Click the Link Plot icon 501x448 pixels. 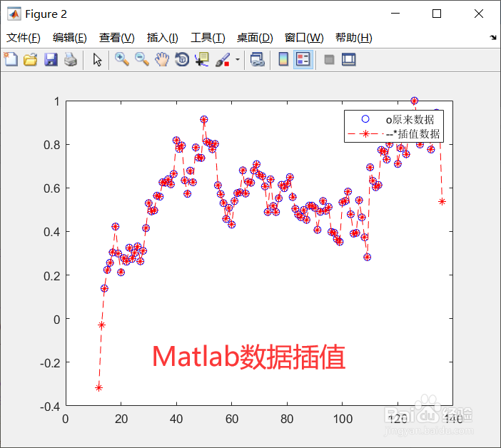point(257,60)
